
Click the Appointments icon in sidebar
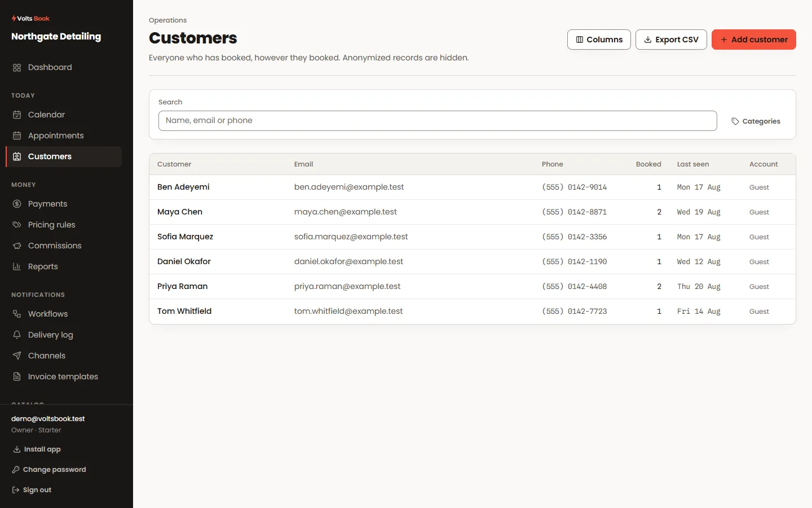pos(17,135)
